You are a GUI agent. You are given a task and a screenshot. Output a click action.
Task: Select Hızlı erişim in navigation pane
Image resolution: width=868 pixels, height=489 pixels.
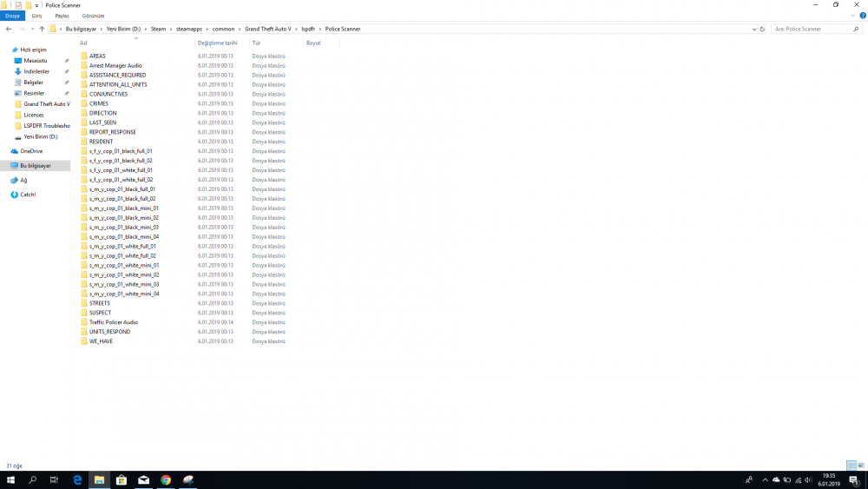coord(33,50)
